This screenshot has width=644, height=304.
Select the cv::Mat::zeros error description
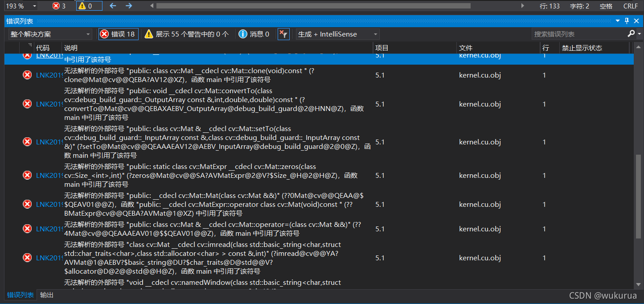(x=211, y=176)
